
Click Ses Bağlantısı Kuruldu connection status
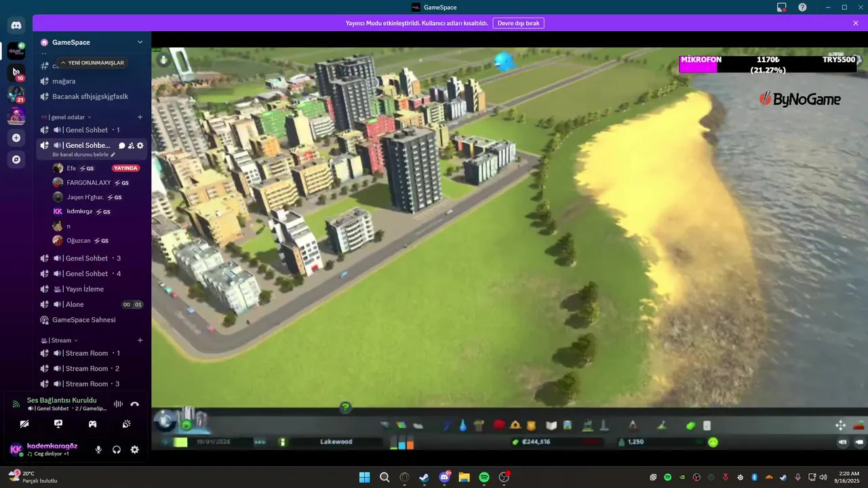62,401
